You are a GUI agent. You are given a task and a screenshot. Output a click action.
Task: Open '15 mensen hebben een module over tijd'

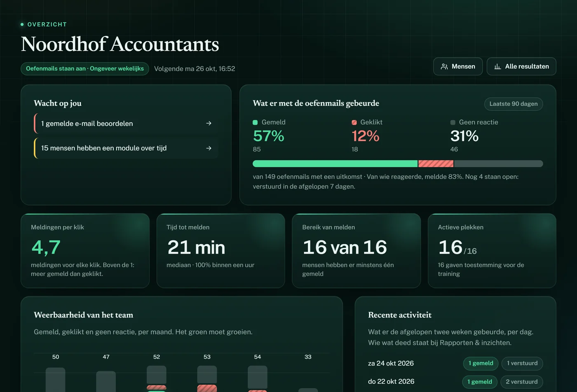126,148
